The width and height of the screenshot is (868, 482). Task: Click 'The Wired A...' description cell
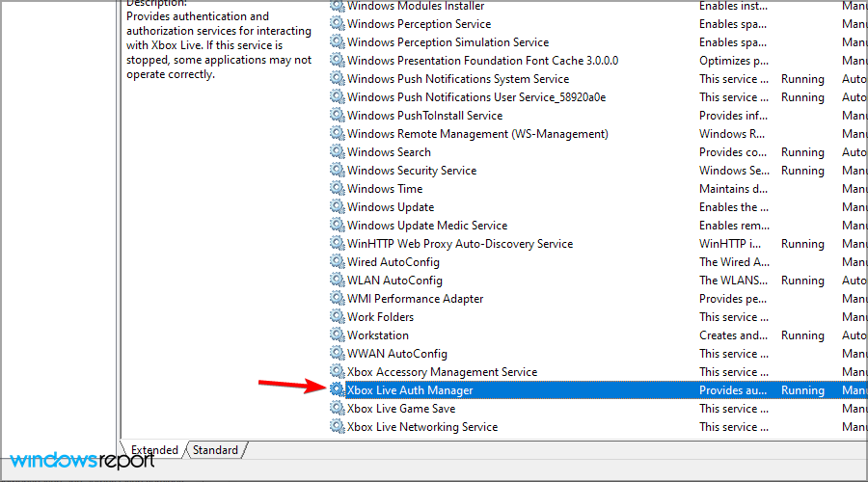coord(734,262)
